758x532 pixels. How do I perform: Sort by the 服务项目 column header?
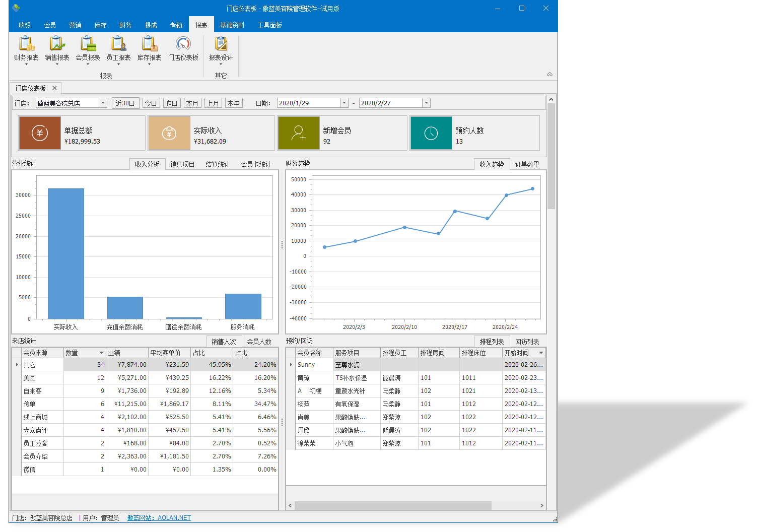coord(357,353)
